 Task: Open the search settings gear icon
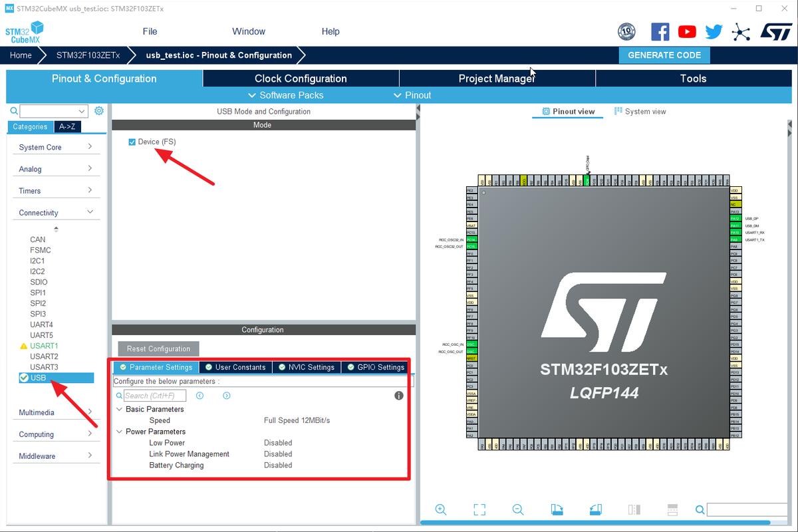click(x=98, y=110)
